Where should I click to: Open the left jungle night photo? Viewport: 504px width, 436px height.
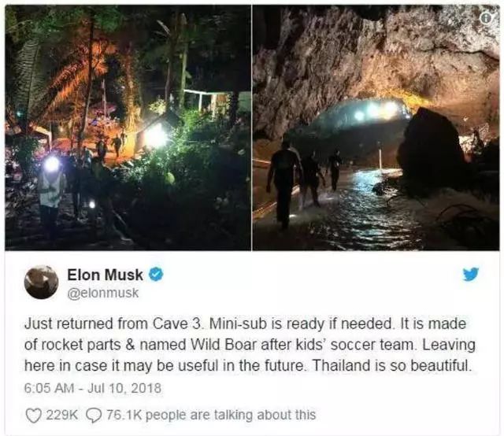click(x=128, y=127)
